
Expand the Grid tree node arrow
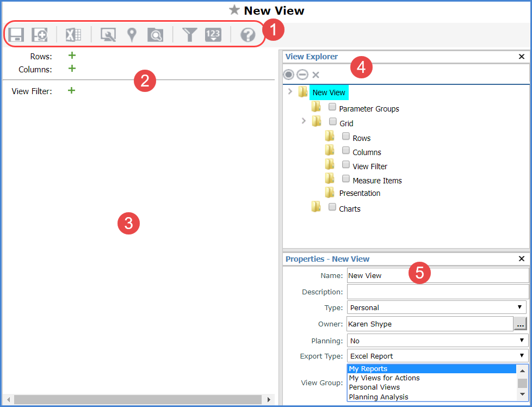click(x=304, y=121)
